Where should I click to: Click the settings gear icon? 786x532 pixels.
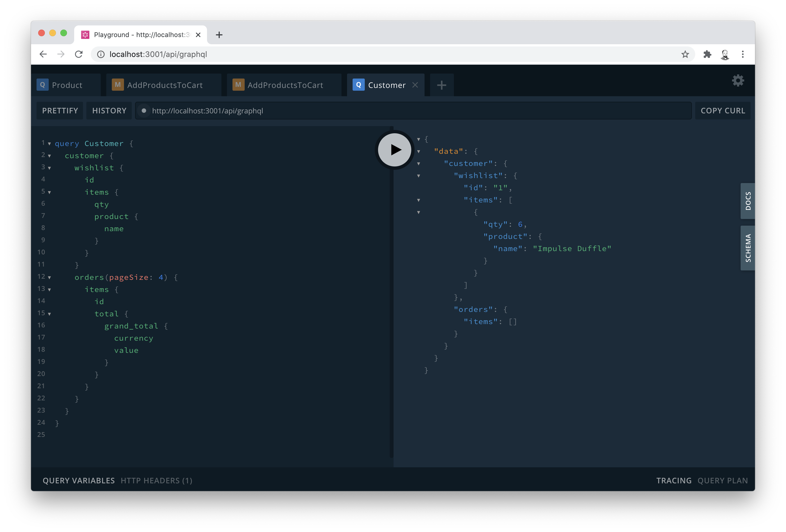pos(739,80)
